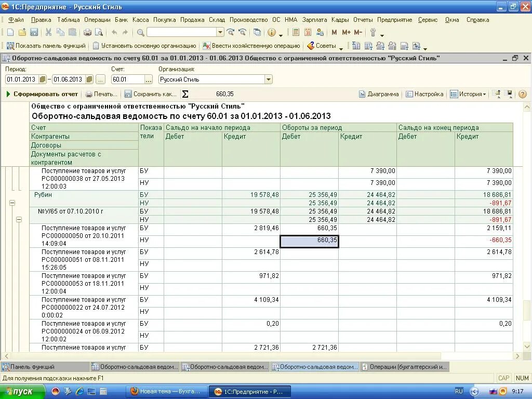Click the New document icon

click(10, 32)
